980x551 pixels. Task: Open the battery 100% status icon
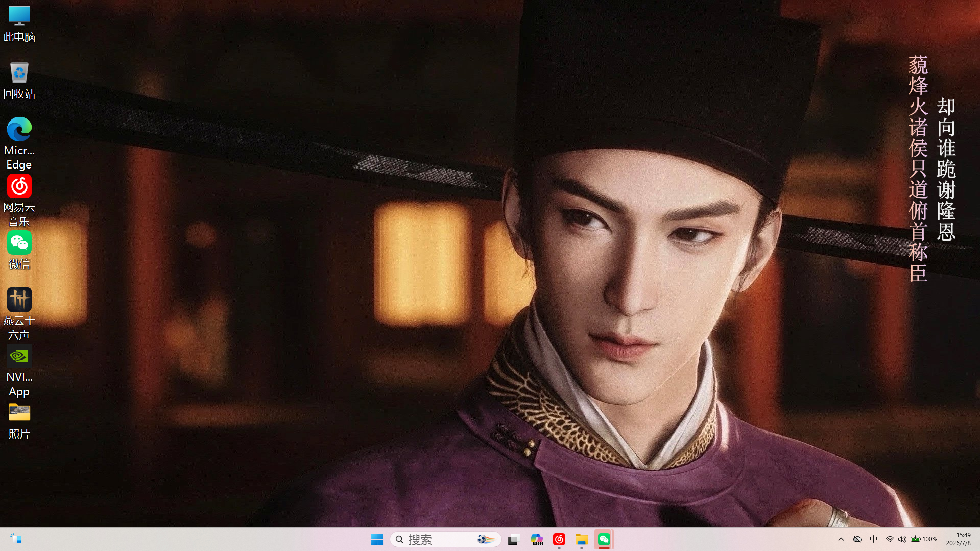coord(924,539)
